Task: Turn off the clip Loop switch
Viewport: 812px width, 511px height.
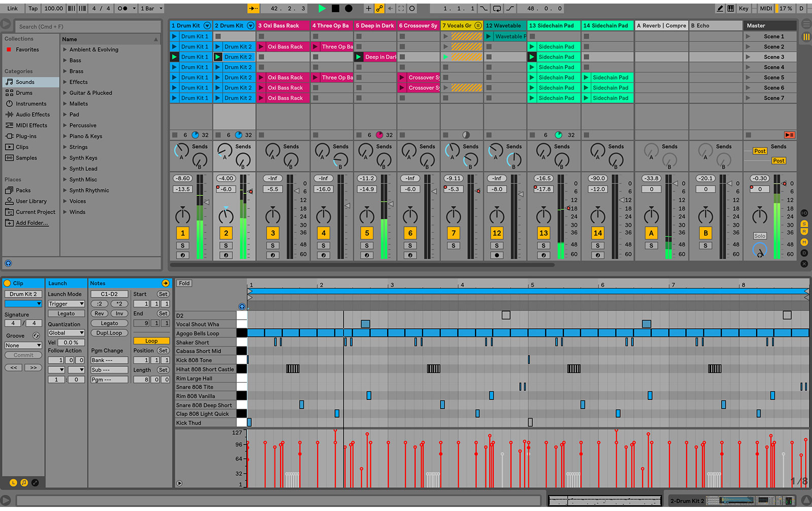Action: (151, 341)
